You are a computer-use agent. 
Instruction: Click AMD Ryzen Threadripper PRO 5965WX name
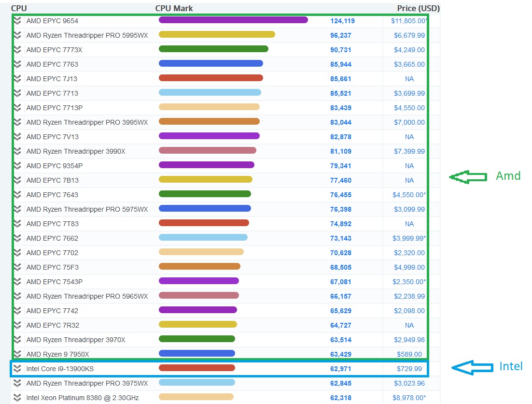pyautogui.click(x=87, y=296)
